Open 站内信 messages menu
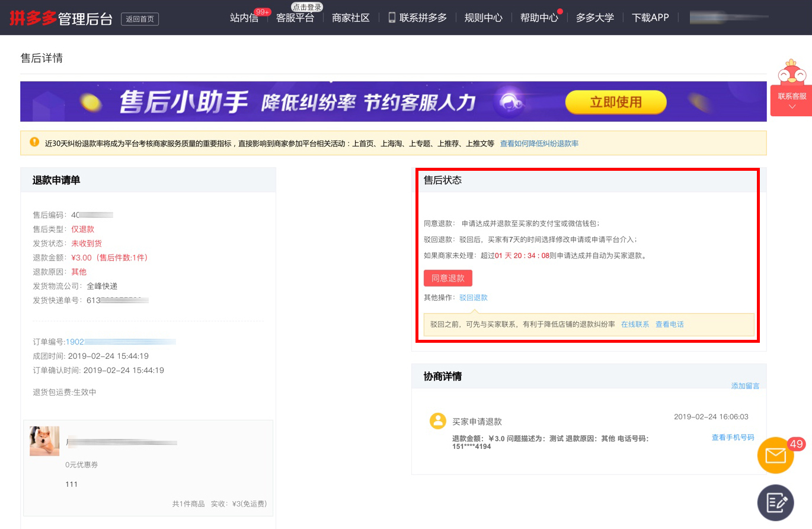This screenshot has height=529, width=812. coord(244,18)
